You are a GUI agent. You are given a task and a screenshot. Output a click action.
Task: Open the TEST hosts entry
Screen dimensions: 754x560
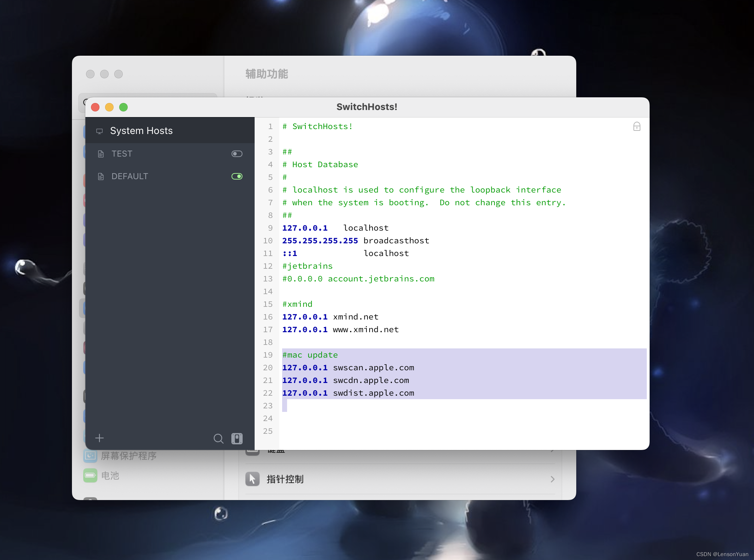pyautogui.click(x=122, y=154)
